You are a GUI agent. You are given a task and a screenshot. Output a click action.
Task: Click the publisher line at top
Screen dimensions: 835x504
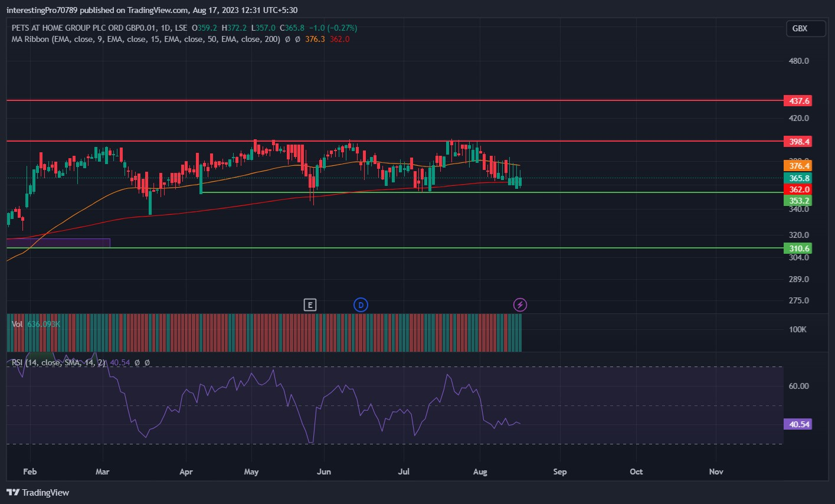tap(153, 9)
